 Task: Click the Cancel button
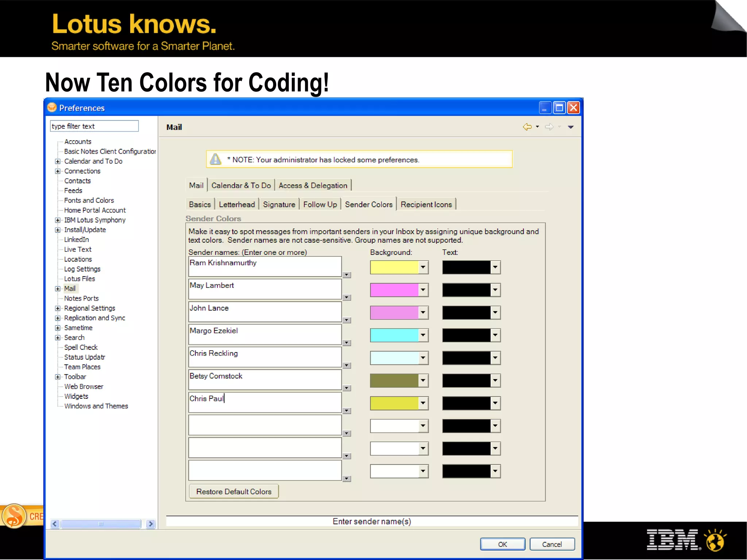coord(552,544)
